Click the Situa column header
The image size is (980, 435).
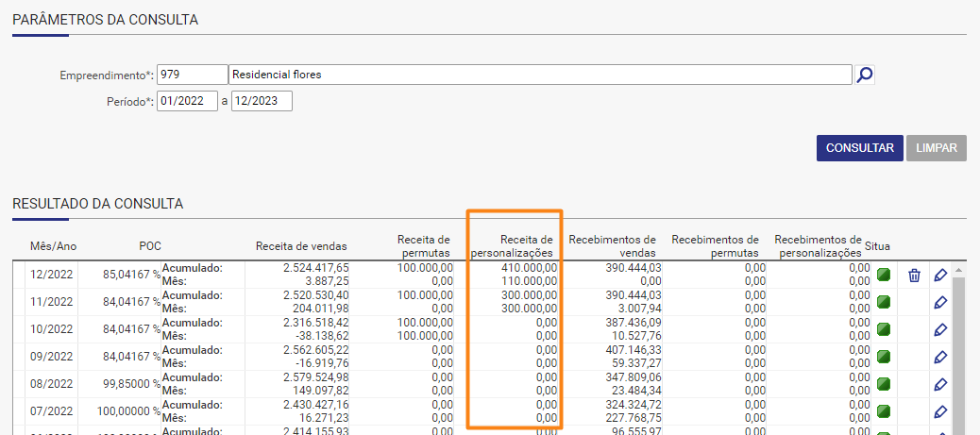tap(877, 246)
